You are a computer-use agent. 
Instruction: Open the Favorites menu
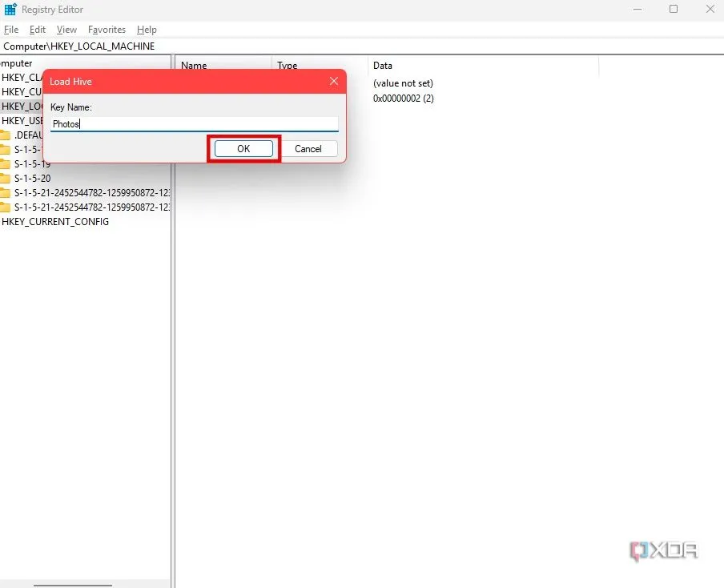(x=107, y=30)
